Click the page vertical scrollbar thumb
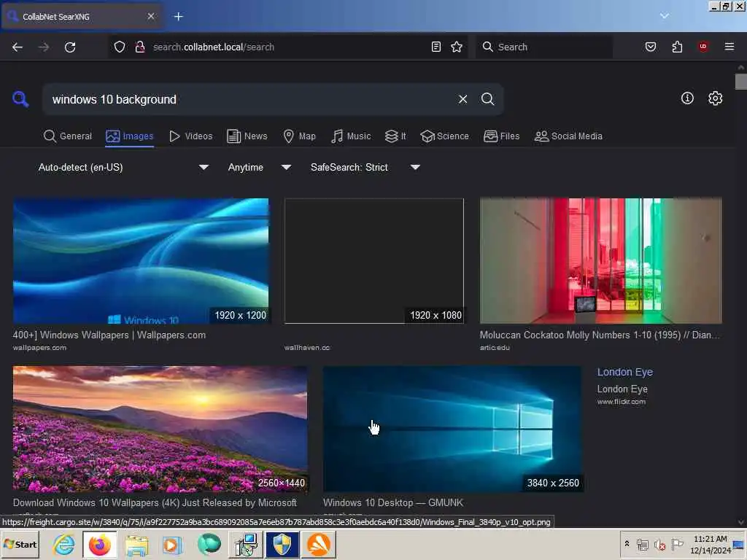Image resolution: width=747 pixels, height=560 pixels. click(x=741, y=82)
